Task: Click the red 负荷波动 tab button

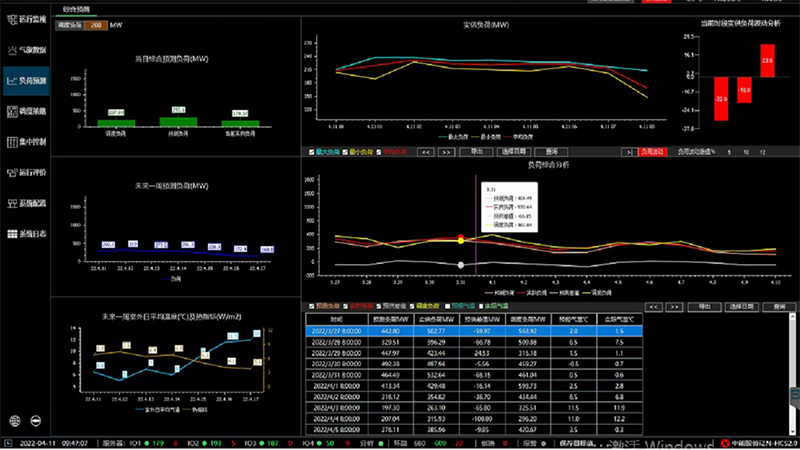Action: [x=651, y=152]
